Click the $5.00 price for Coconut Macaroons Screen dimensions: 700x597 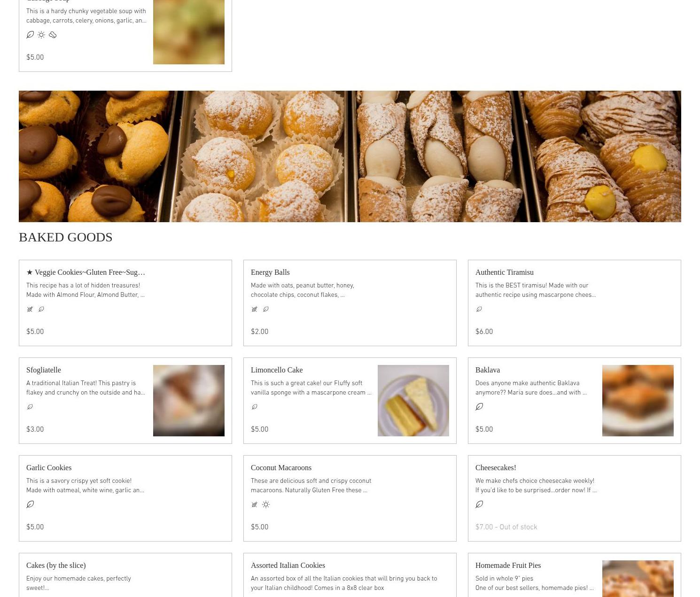click(x=260, y=527)
